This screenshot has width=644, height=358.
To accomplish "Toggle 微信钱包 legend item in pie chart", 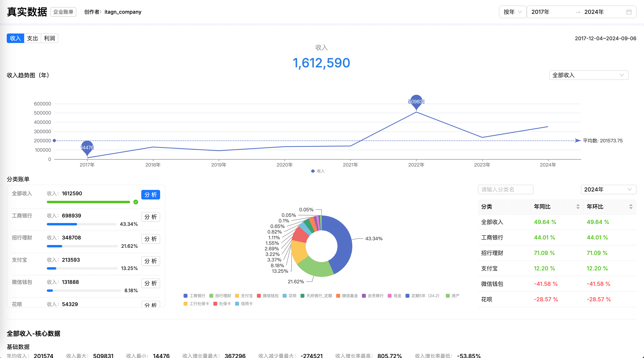I will point(268,296).
